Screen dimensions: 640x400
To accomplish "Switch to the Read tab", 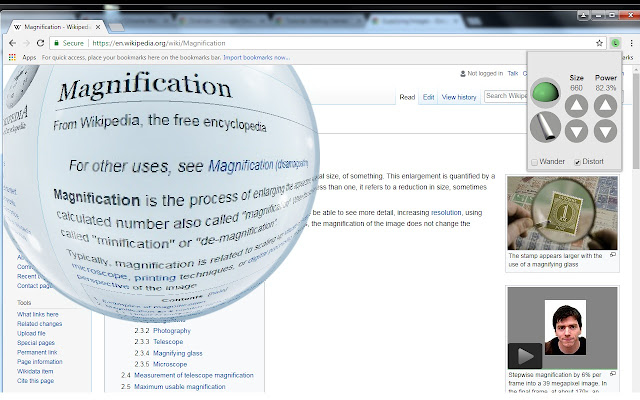I will tap(407, 97).
